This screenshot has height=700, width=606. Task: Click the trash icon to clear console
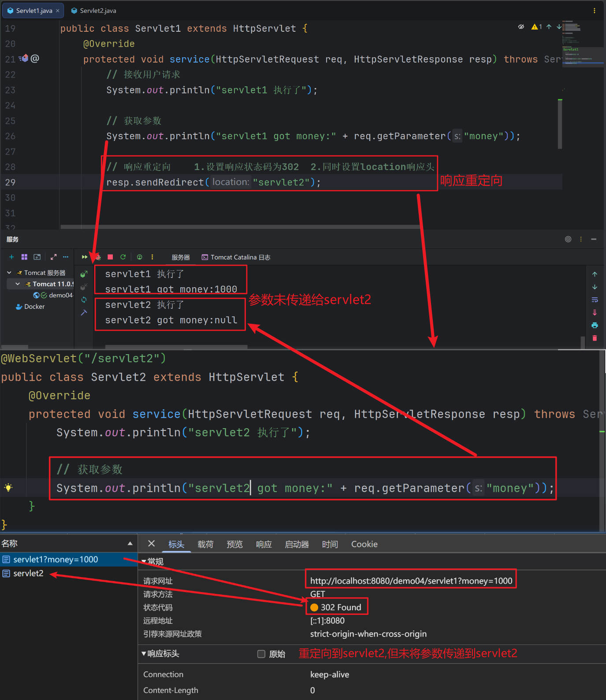[595, 338]
